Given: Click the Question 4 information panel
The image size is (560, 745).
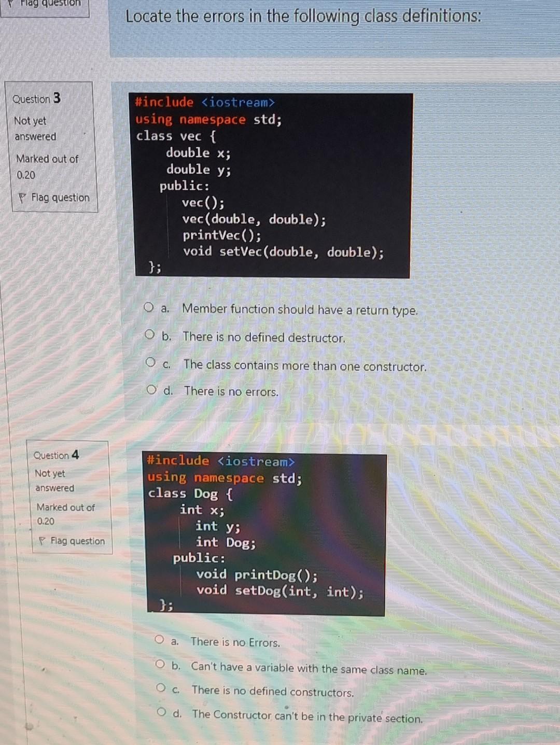Looking at the screenshot, I should pos(67,498).
